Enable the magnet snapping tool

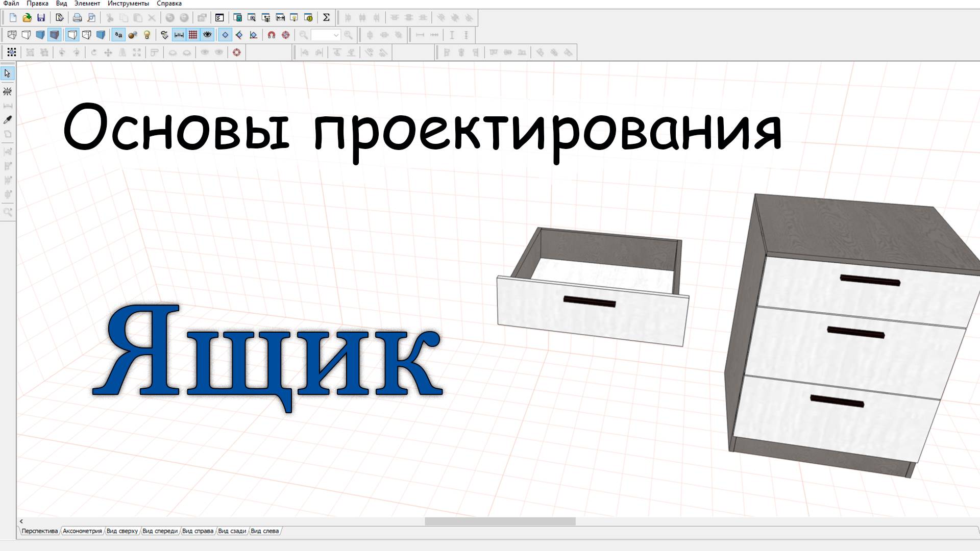tap(271, 34)
